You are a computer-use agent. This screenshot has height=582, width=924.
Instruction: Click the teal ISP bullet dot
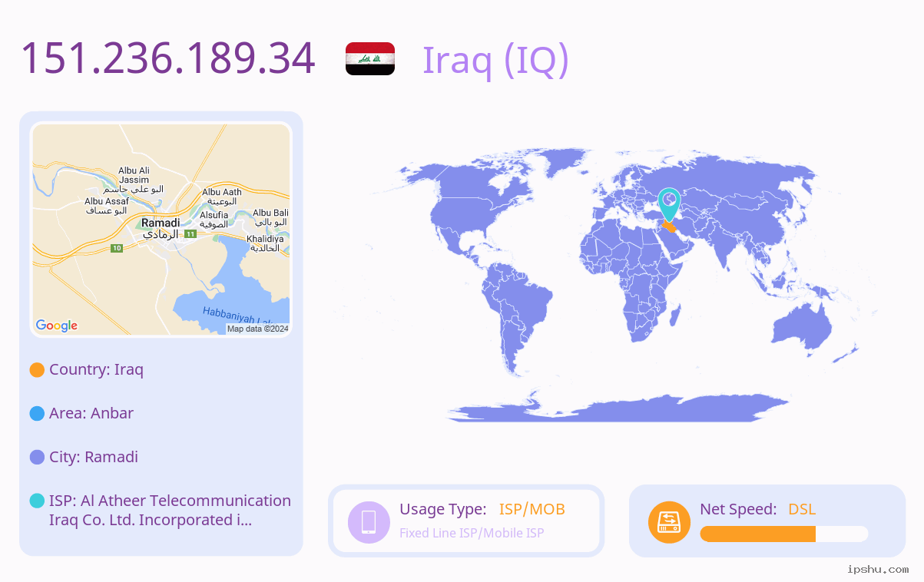[37, 501]
